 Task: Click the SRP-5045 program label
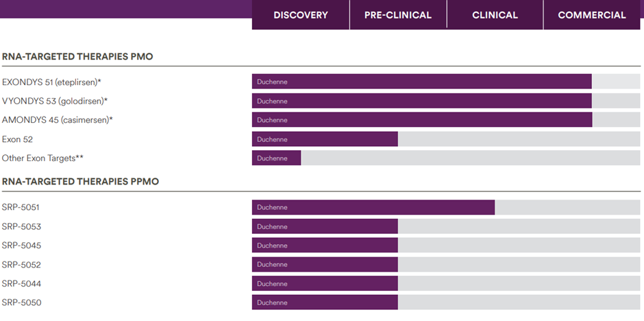point(21,246)
